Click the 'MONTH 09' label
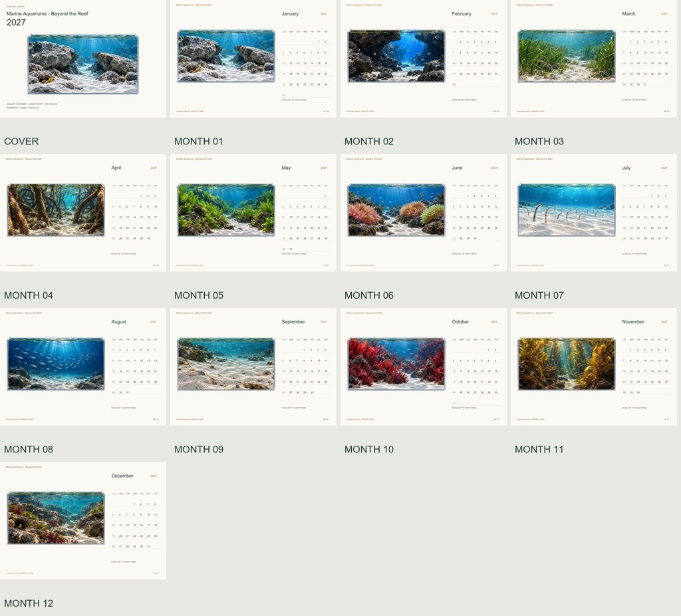 coord(198,449)
